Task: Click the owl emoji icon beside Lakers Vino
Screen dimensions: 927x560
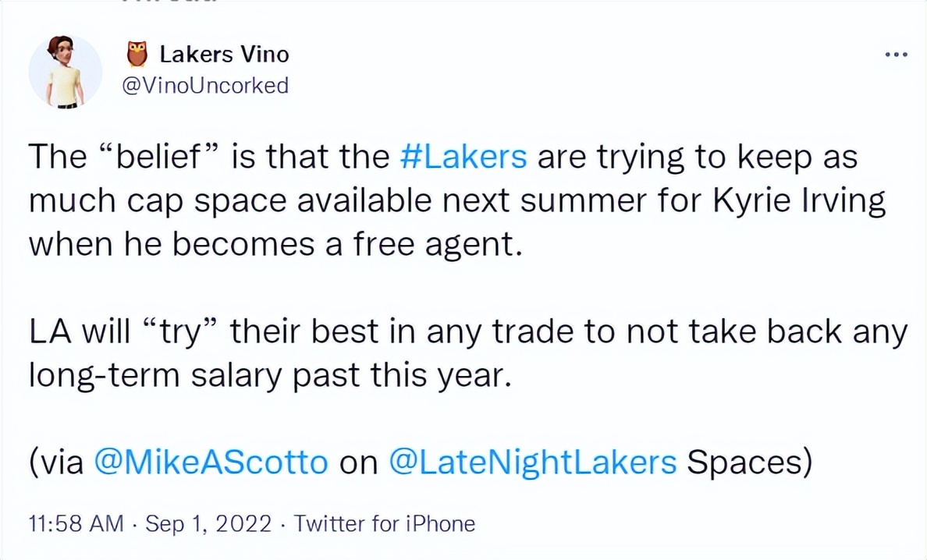Action: tap(137, 54)
